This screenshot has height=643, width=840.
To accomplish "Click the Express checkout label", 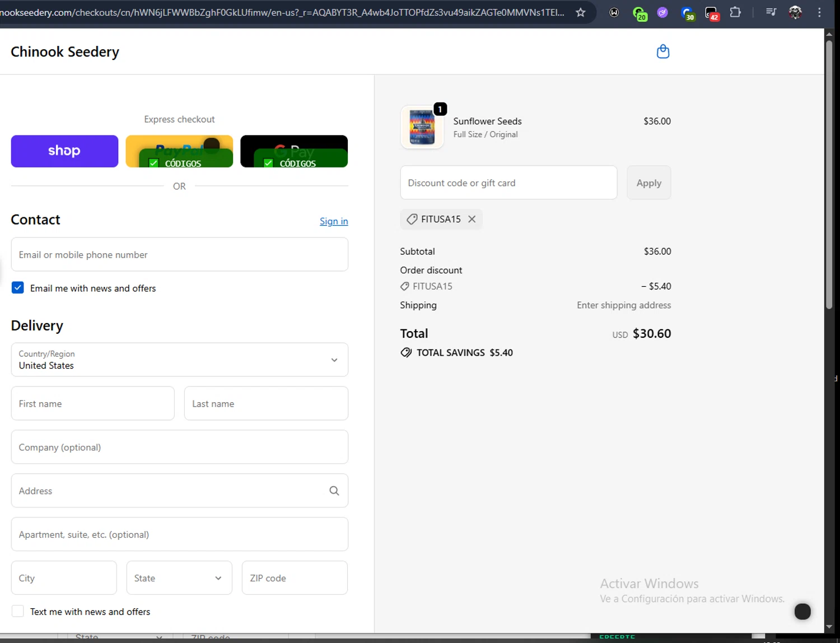I will click(179, 119).
